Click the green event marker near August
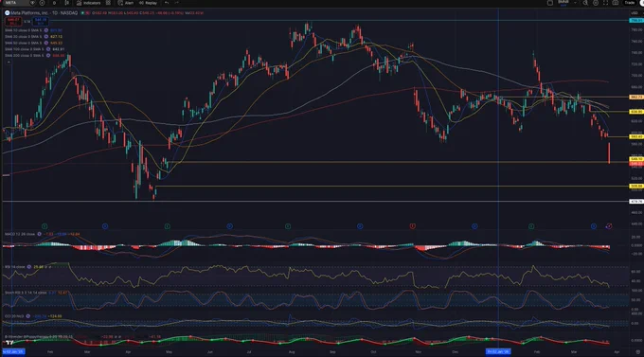Screen dimensions: 644x357 (288, 226)
